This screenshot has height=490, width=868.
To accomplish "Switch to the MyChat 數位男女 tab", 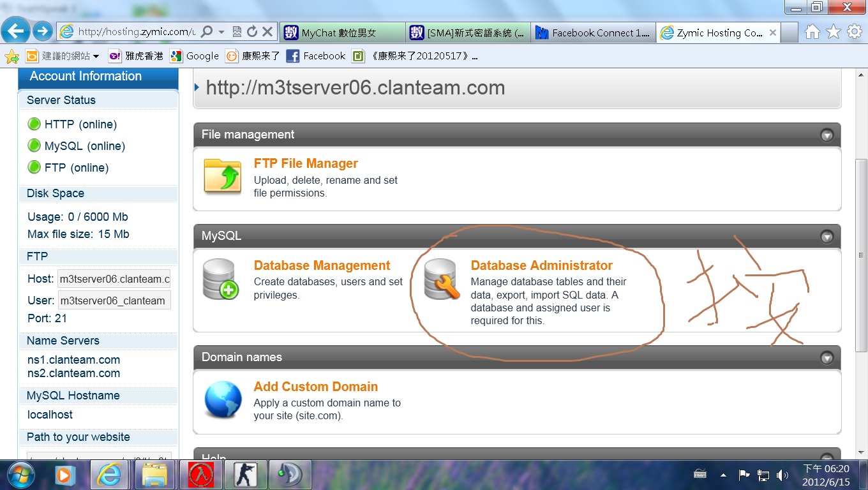I will pos(342,33).
